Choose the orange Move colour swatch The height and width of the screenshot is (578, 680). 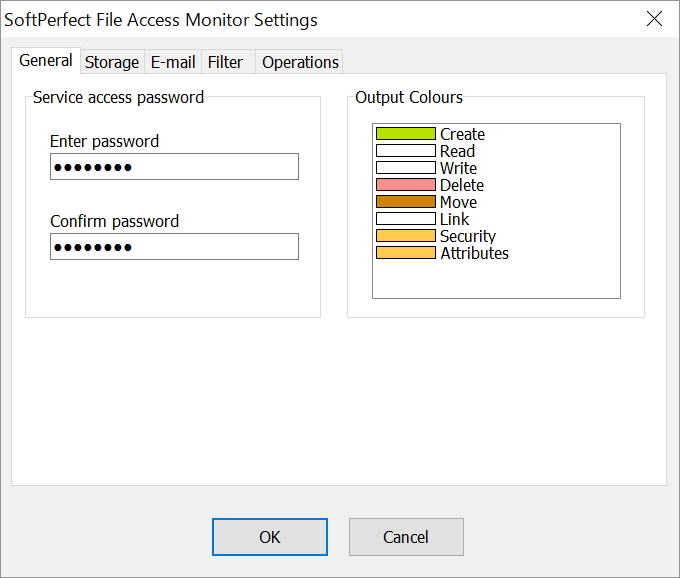click(406, 202)
